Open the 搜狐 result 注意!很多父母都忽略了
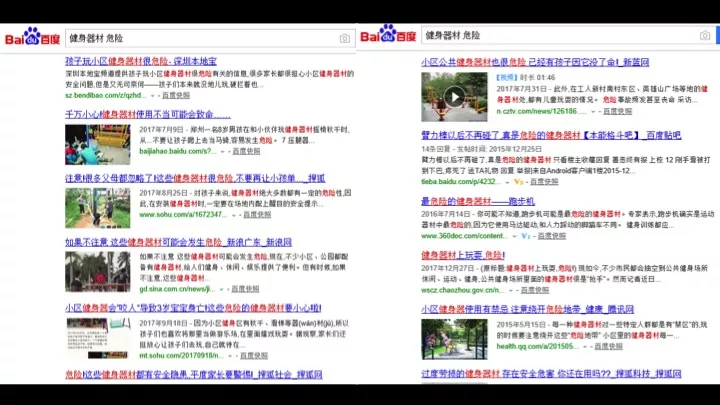Screen dimensions: 720x405 pos(195,178)
